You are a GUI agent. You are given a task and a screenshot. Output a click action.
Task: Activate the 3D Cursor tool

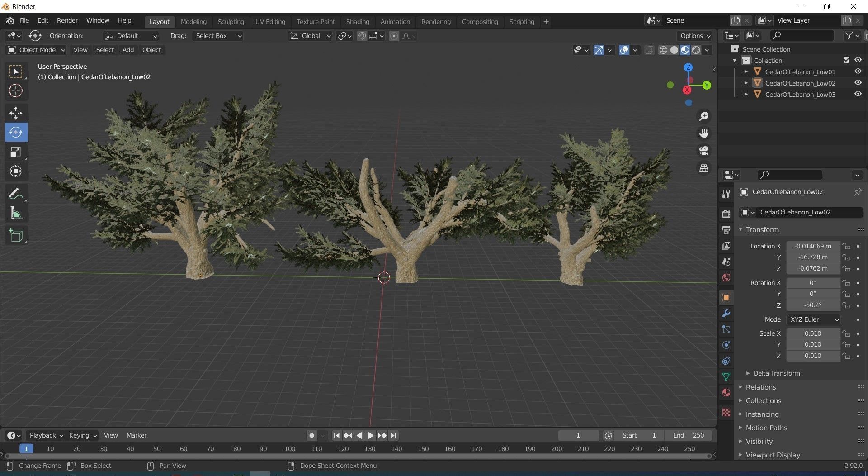coord(16,91)
